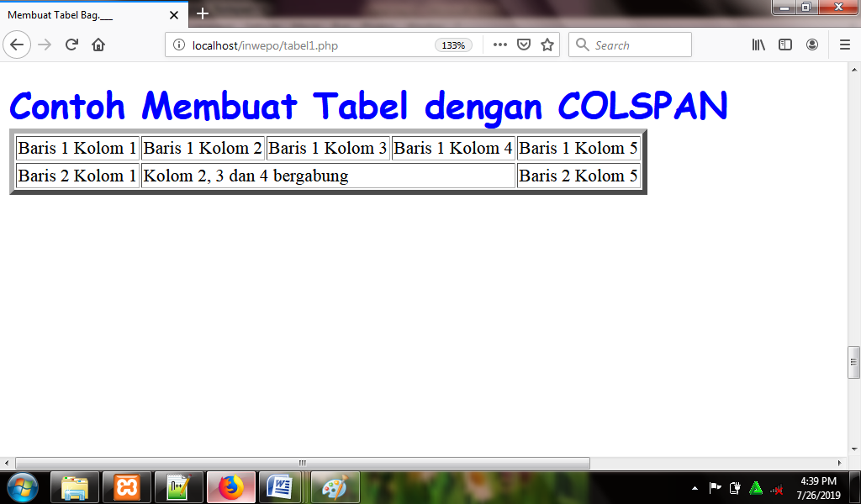Viewport: 861px width, 504px height.
Task: Toggle the content blocking shield icon
Action: pyautogui.click(x=522, y=45)
